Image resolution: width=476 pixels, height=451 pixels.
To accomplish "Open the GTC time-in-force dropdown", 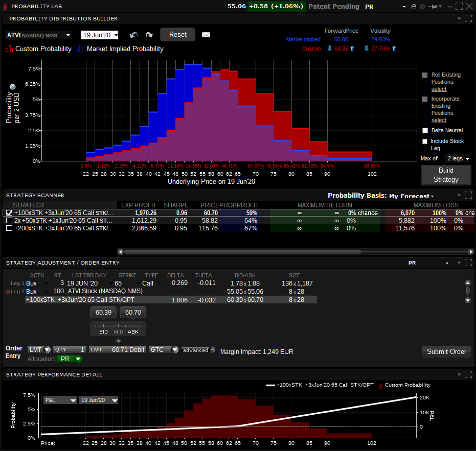I will pos(164,350).
